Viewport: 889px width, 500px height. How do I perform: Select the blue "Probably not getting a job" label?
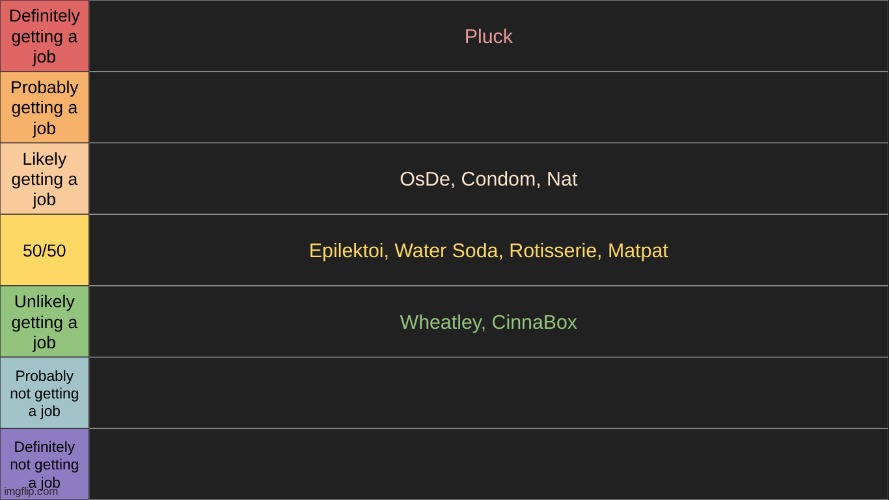click(x=44, y=393)
